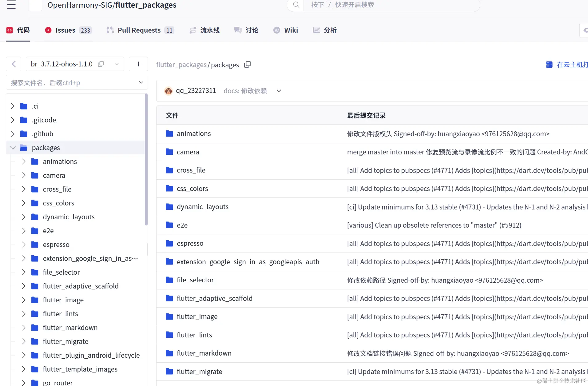The width and height of the screenshot is (588, 386).
Task: Expand the .github folder chevron
Action: 13,134
